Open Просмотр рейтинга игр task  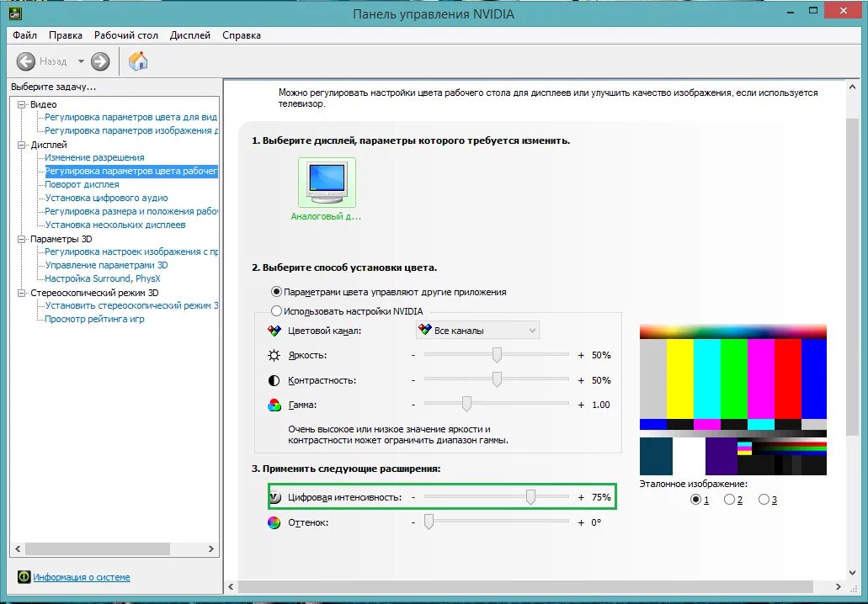tap(94, 319)
